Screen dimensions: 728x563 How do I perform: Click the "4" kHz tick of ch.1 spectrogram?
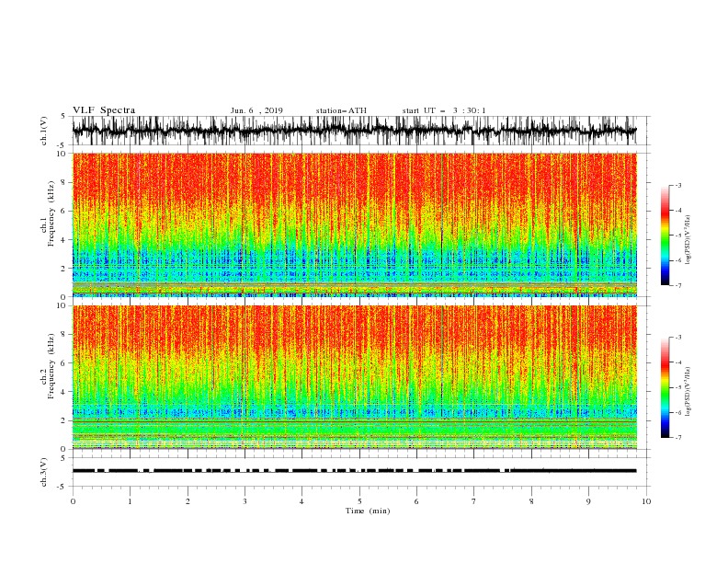click(63, 240)
